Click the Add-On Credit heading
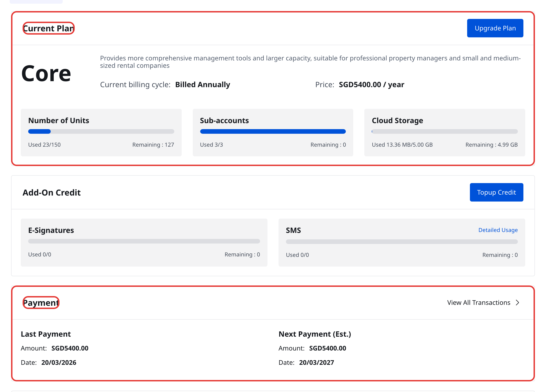The image size is (546, 392). click(51, 193)
